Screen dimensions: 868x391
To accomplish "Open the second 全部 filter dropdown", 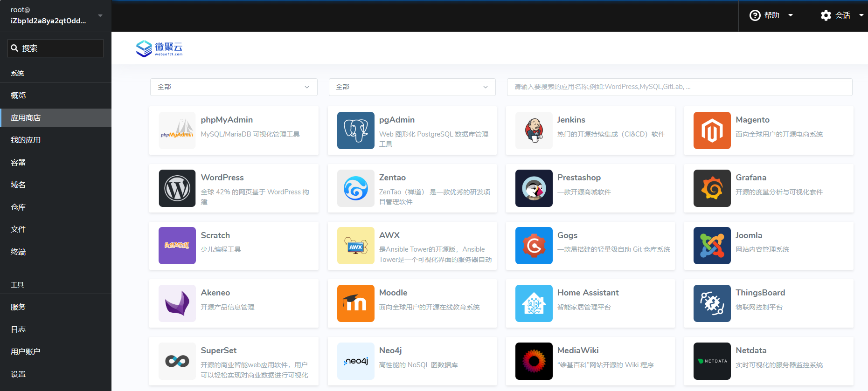I will pos(412,87).
